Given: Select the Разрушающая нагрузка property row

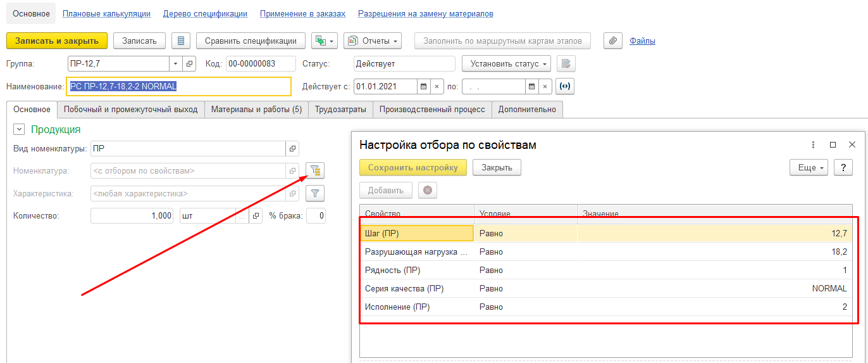Looking at the screenshot, I should point(606,252).
